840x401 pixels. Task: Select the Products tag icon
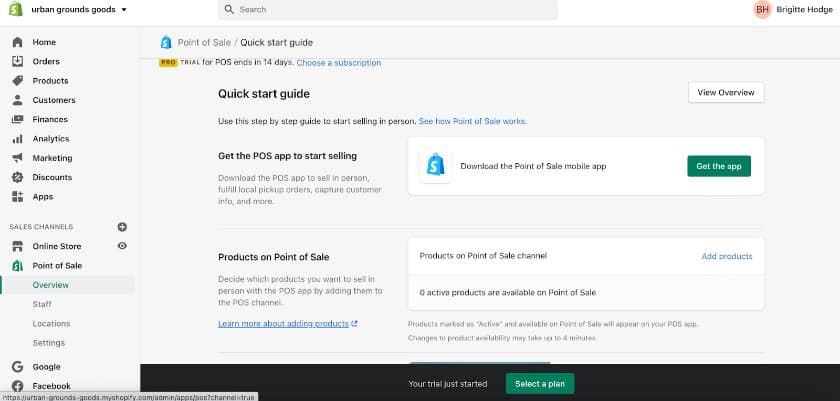[x=18, y=80]
